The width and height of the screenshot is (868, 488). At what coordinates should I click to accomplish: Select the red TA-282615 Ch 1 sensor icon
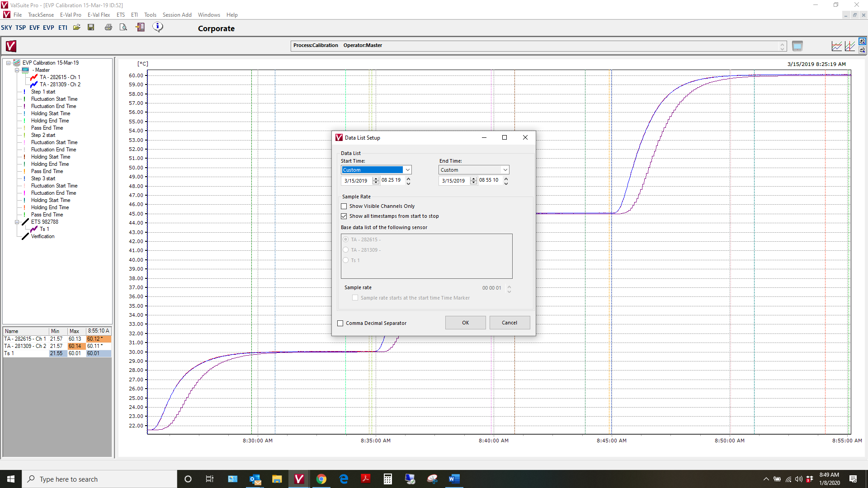34,77
